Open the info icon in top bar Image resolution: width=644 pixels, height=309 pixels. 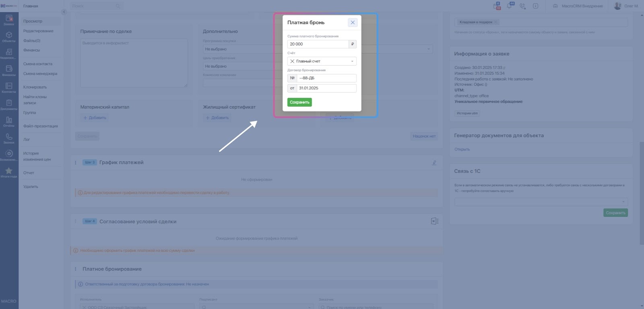[535, 6]
